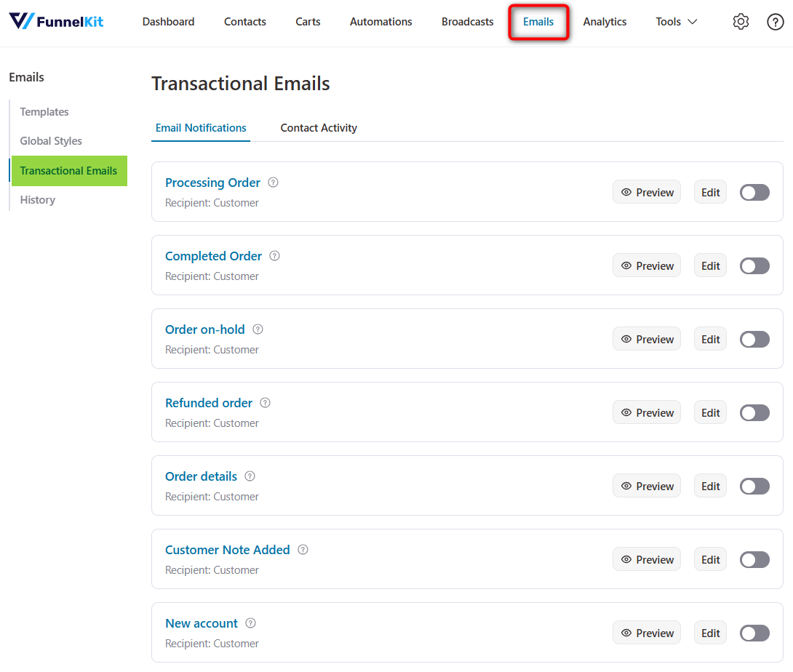Show help tooltip for Refunded order

pyautogui.click(x=265, y=402)
